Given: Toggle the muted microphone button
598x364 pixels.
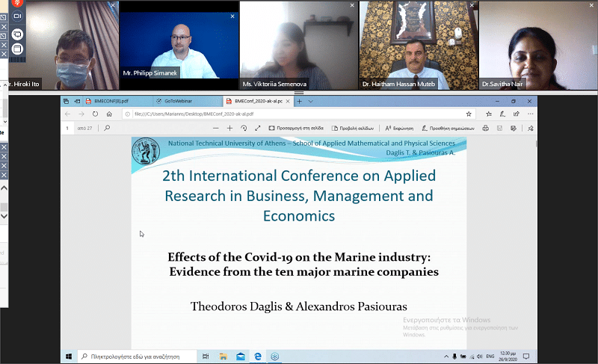Looking at the screenshot, I should (x=17, y=2).
